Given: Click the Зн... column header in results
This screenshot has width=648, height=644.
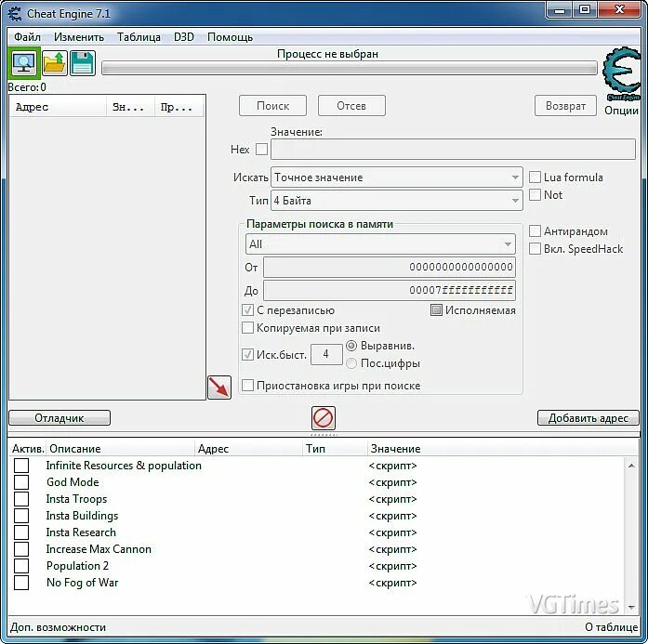Looking at the screenshot, I should tap(130, 107).
